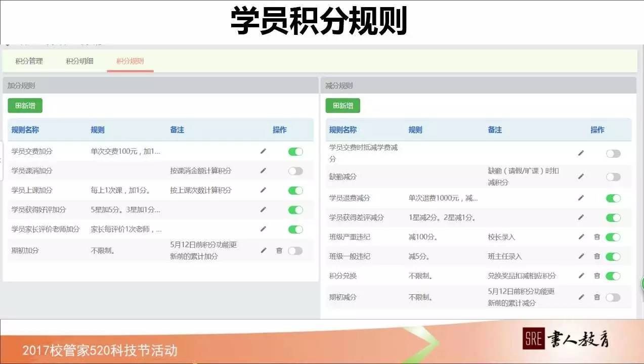Edit the 积分兑换 rule
Viewport: 644px width, 364px height.
580,276
